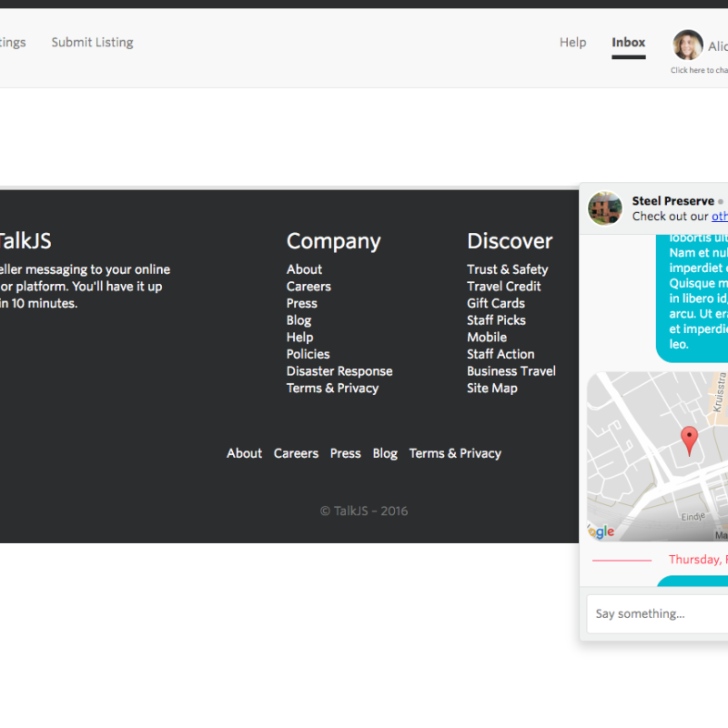
Task: Click the Google logo on map
Action: coord(602,531)
